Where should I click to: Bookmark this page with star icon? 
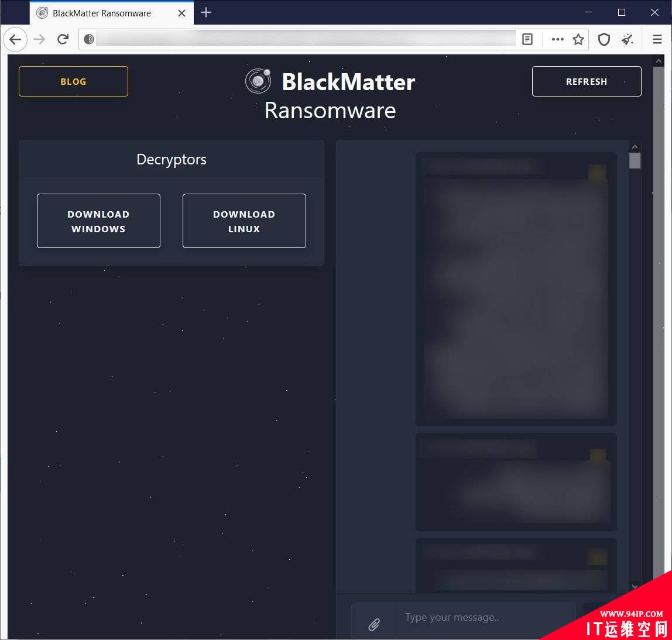coord(578,39)
